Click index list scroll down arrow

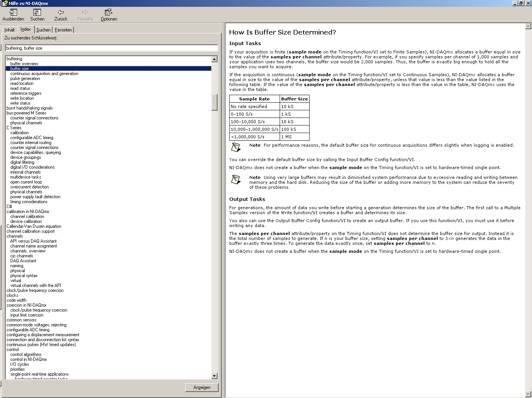click(214, 376)
